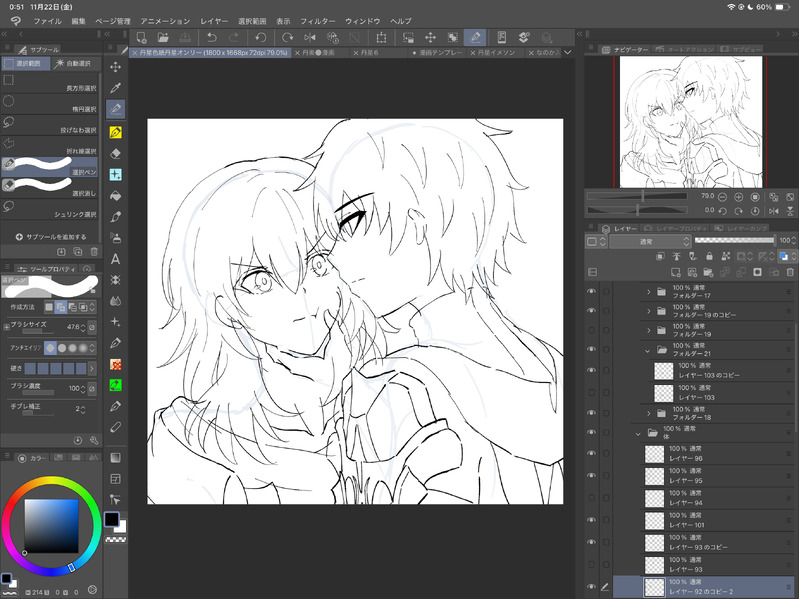Screen dimensions: 799x599
Task: Click the Clip Studio logo icon
Action: tap(16, 21)
